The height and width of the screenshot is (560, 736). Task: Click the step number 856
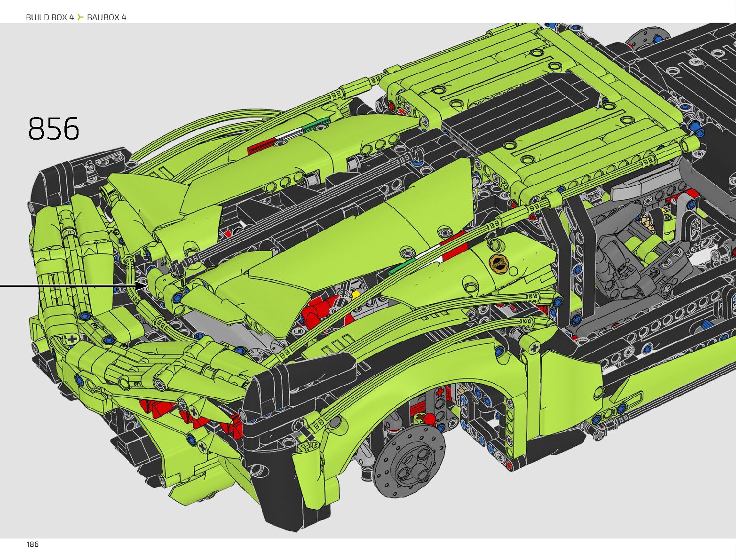pos(54,128)
